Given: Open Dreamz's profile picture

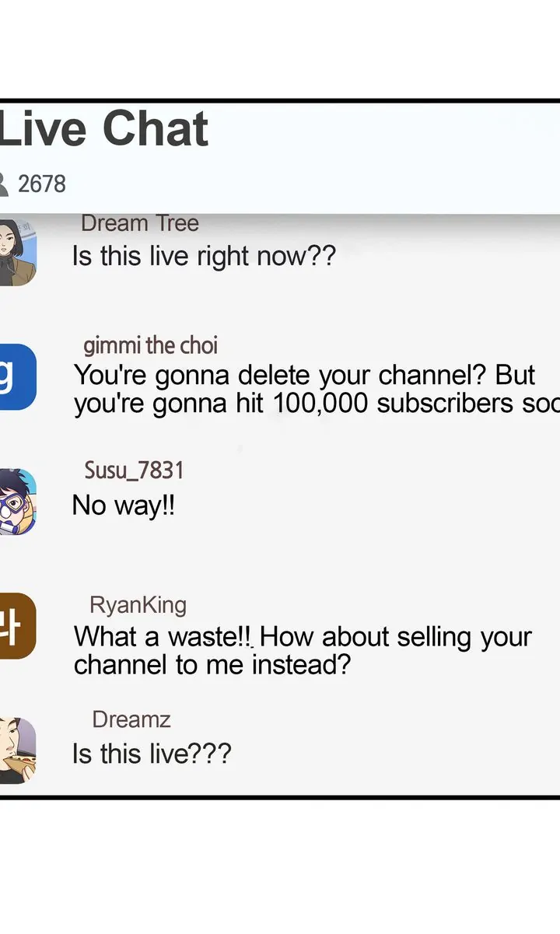Looking at the screenshot, I should [x=18, y=750].
